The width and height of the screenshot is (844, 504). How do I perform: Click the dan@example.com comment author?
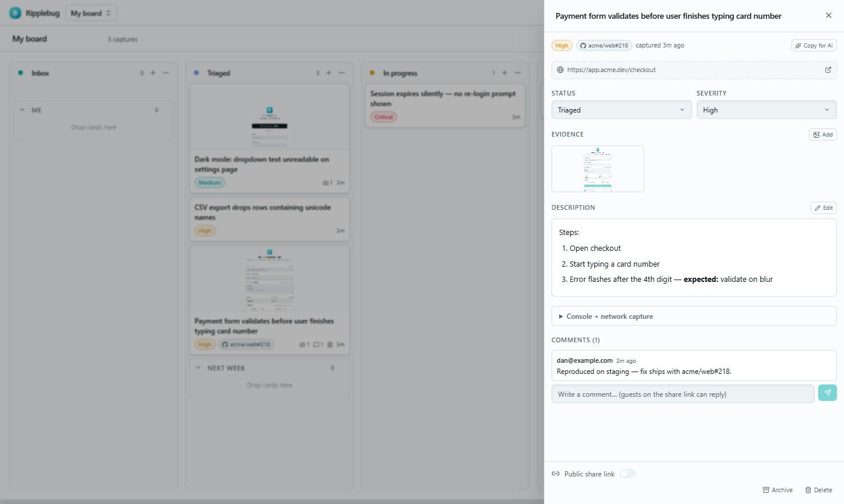click(584, 360)
